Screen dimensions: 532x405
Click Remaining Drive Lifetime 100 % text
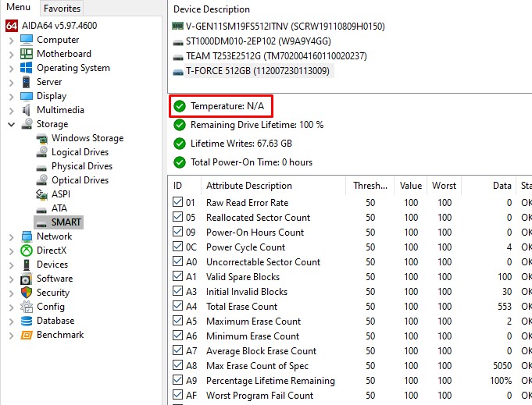point(257,125)
